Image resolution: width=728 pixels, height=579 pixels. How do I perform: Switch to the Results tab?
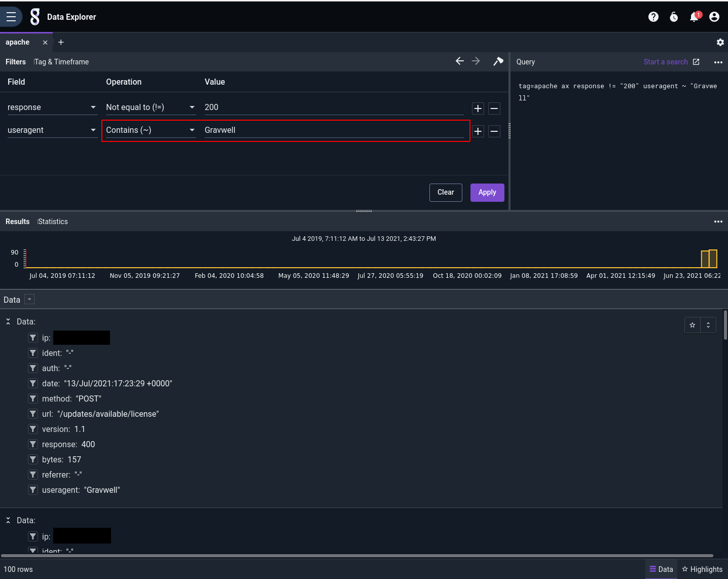coord(18,222)
